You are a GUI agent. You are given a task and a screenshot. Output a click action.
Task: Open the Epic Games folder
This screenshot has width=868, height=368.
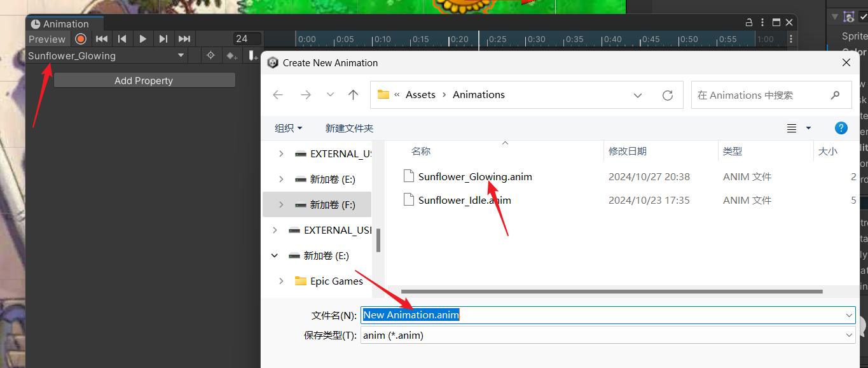336,281
